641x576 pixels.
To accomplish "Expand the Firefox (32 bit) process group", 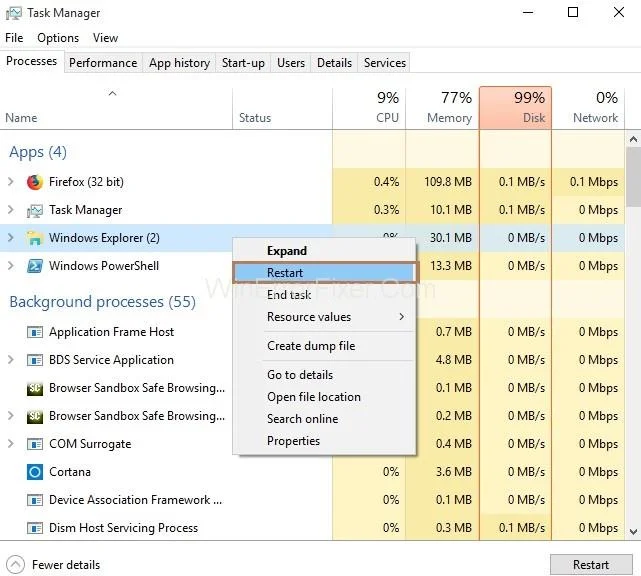I will 11,182.
